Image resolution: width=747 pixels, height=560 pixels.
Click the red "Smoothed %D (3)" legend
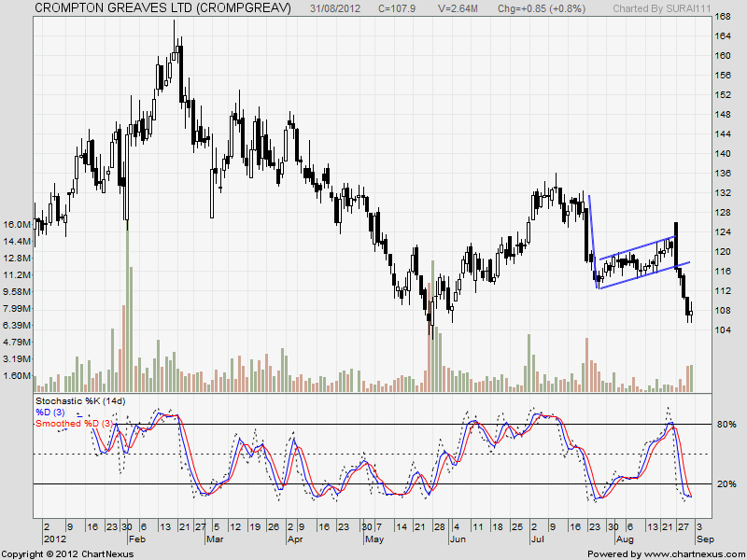click(75, 424)
